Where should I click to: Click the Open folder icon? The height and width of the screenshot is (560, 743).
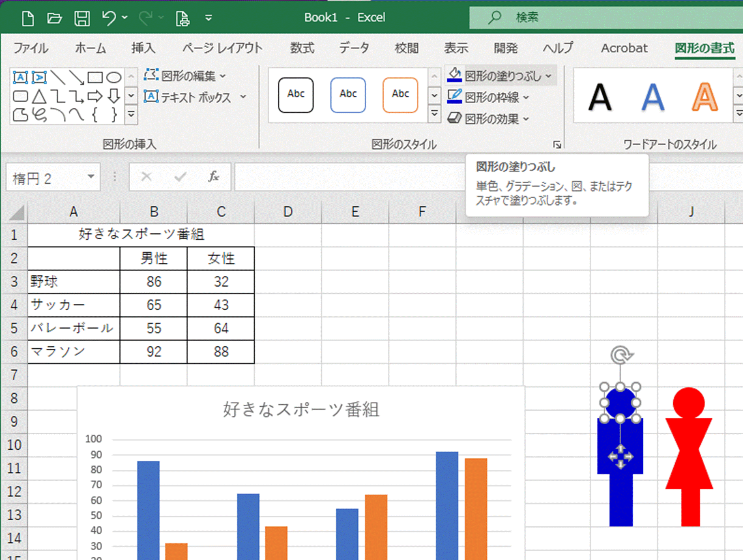tap(54, 18)
